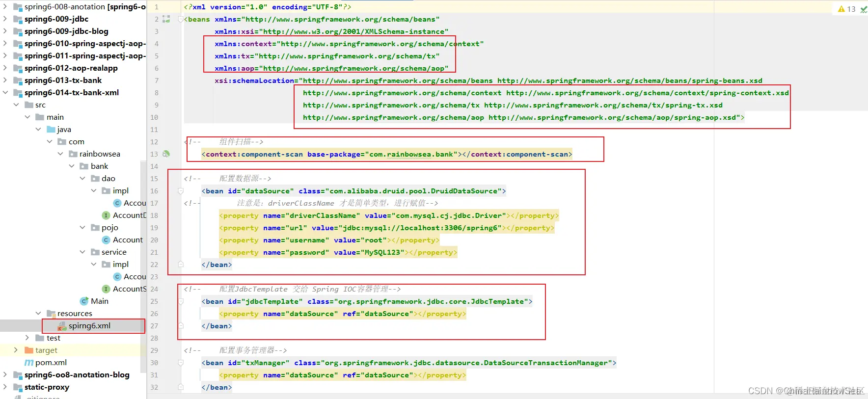Click the xml version declaration on line 1

(268, 7)
